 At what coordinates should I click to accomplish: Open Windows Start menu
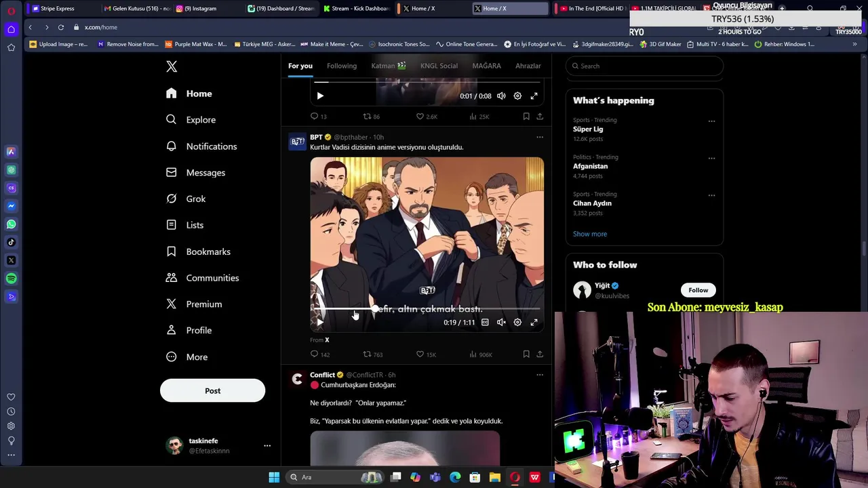coord(274,477)
